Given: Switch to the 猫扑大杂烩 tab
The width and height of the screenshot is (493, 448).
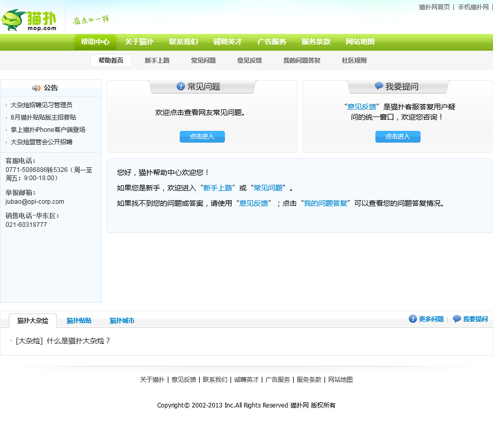Looking at the screenshot, I should click(x=33, y=321).
